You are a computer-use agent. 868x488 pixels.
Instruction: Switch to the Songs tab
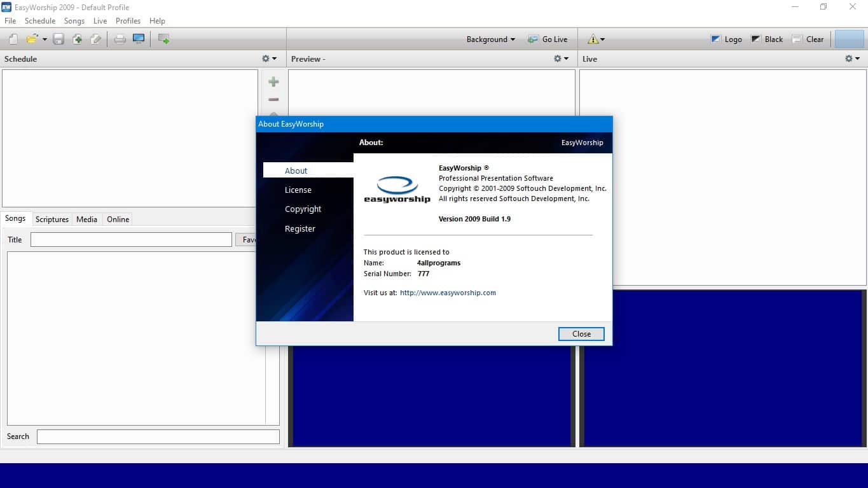[x=15, y=218]
